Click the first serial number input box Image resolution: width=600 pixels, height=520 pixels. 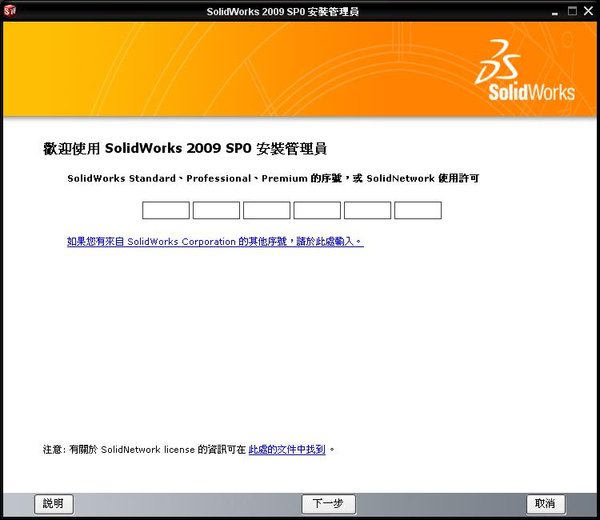pos(166,210)
